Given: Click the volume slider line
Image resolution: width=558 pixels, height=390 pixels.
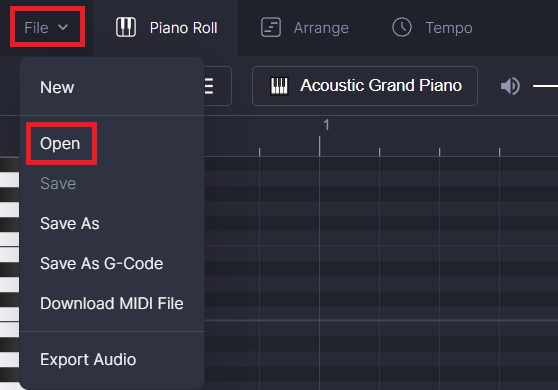Looking at the screenshot, I should coord(545,86).
